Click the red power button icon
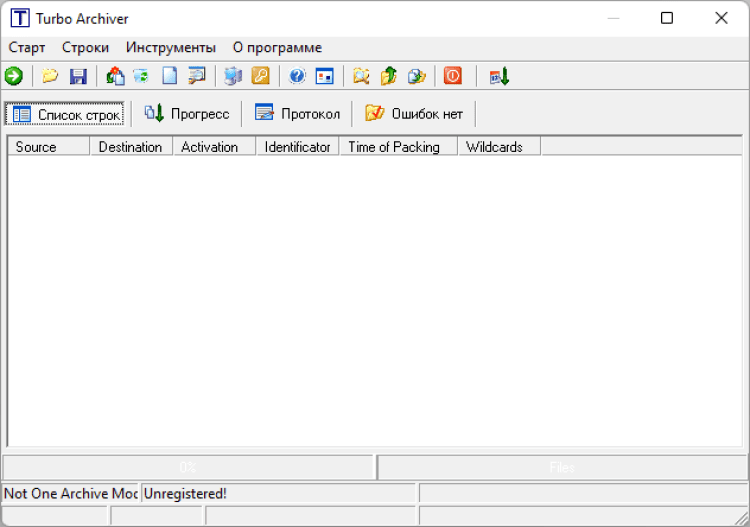 pos(452,76)
